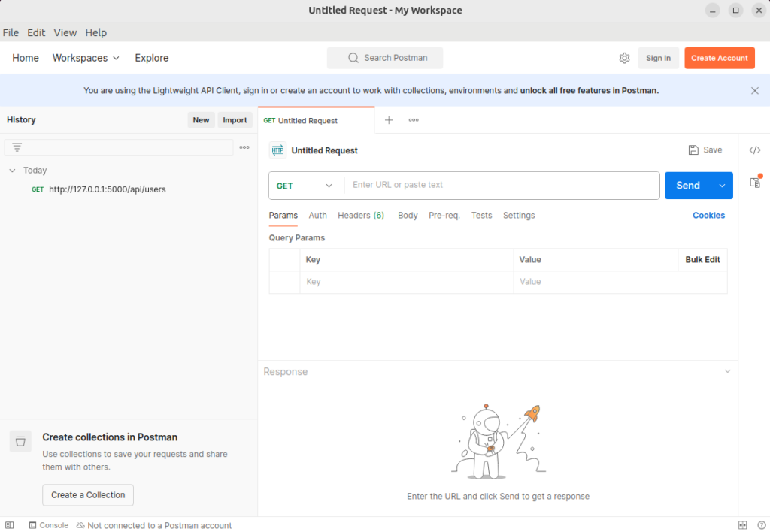Open the settings gear icon

[x=624, y=58]
